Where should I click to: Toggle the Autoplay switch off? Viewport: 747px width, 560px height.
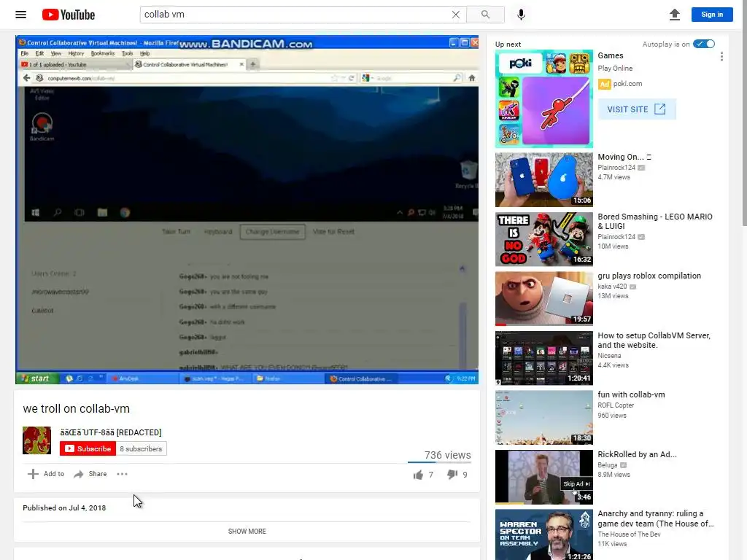704,44
